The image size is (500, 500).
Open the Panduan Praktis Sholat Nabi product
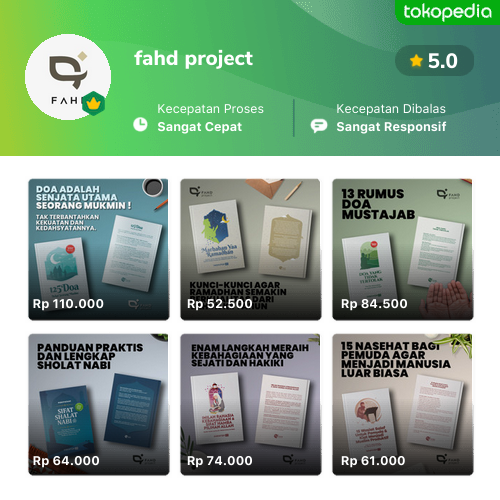[x=99, y=404]
